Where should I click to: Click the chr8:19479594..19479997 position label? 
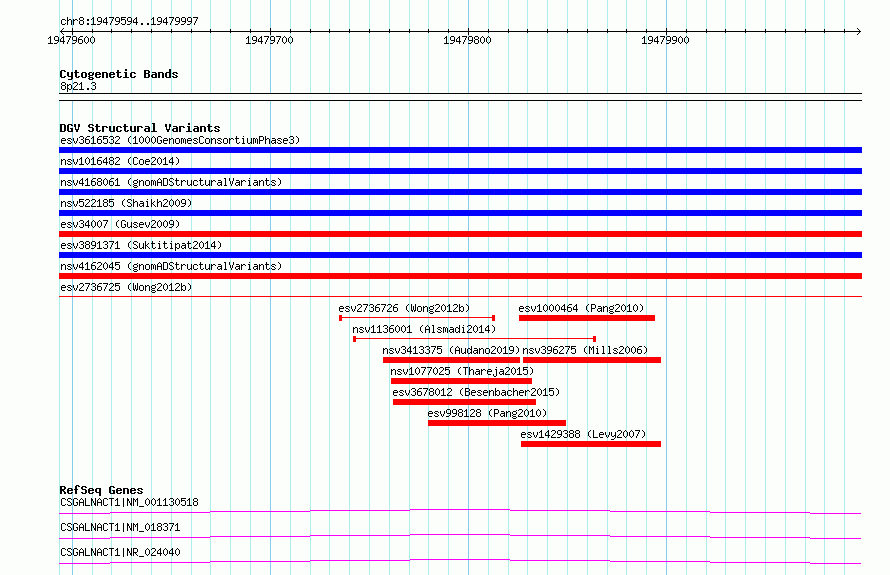(129, 21)
